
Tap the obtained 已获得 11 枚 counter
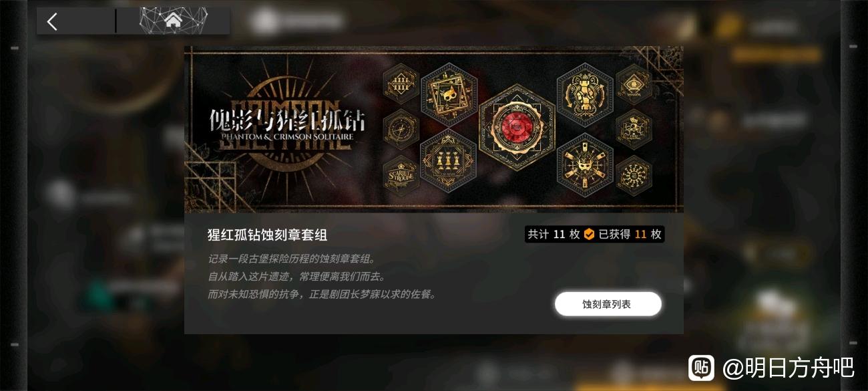click(630, 234)
